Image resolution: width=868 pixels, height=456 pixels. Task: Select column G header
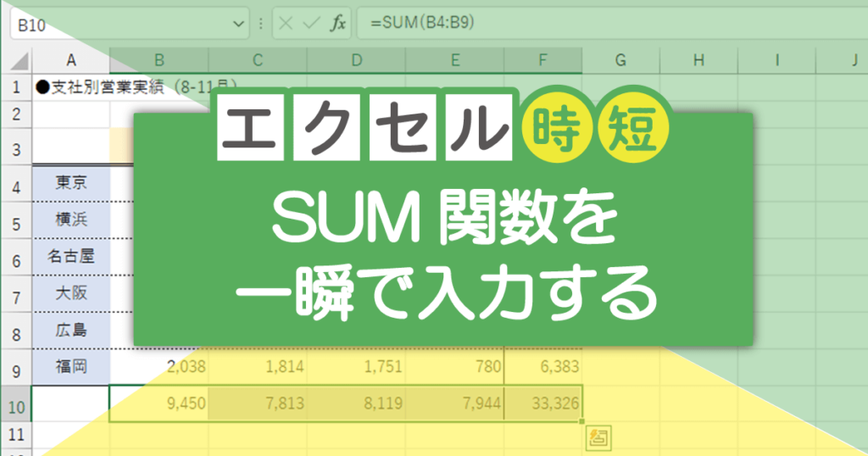click(x=620, y=59)
